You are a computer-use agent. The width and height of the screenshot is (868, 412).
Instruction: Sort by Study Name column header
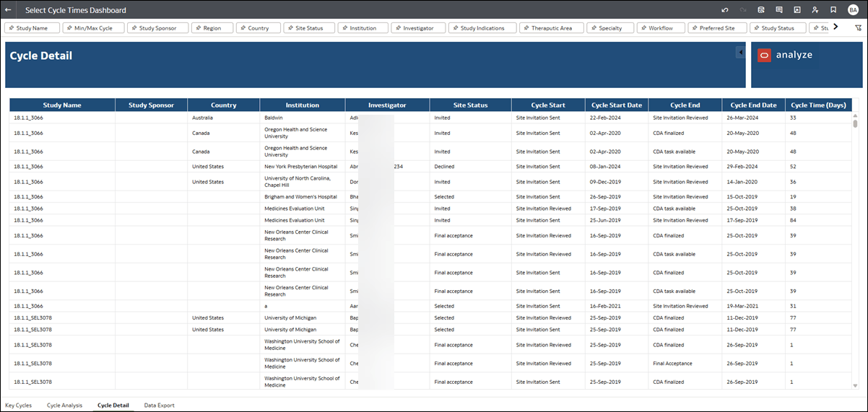point(62,105)
